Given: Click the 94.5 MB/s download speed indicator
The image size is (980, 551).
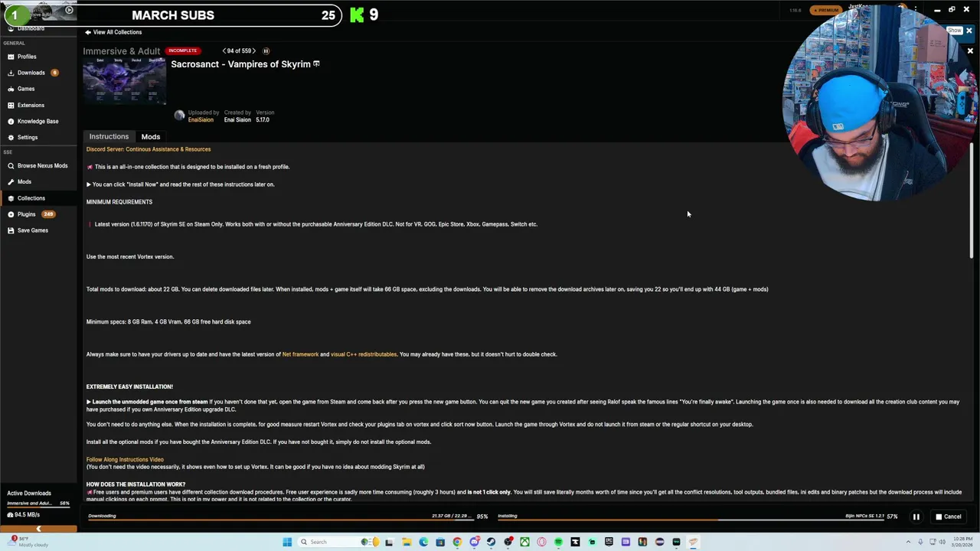Looking at the screenshot, I should coord(23,515).
